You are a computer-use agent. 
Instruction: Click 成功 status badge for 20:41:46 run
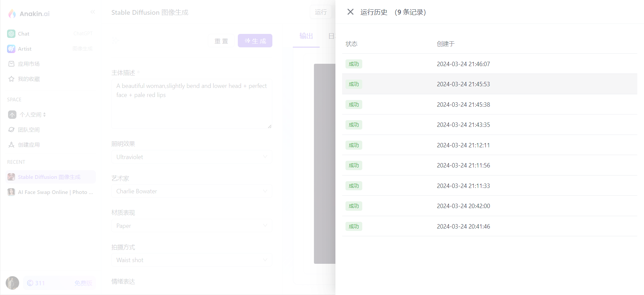coord(354,226)
